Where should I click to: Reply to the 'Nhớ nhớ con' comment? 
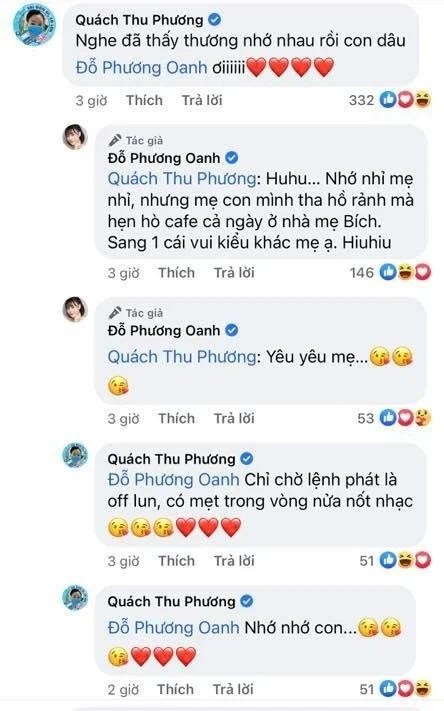point(233,689)
